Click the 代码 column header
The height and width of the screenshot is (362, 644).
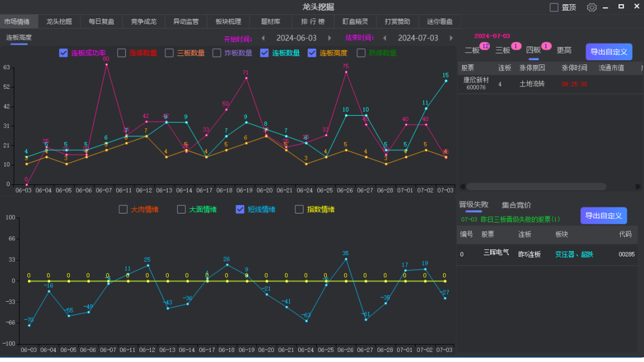(625, 234)
